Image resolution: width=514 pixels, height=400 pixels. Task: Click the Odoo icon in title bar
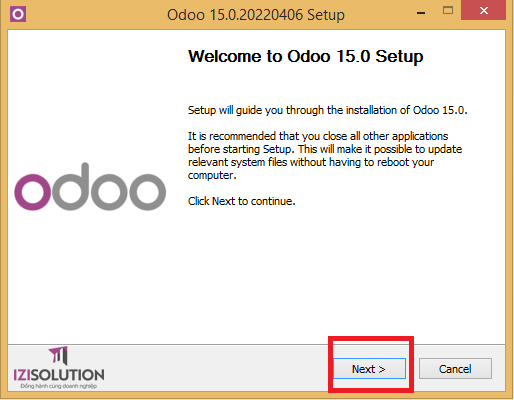pos(18,14)
